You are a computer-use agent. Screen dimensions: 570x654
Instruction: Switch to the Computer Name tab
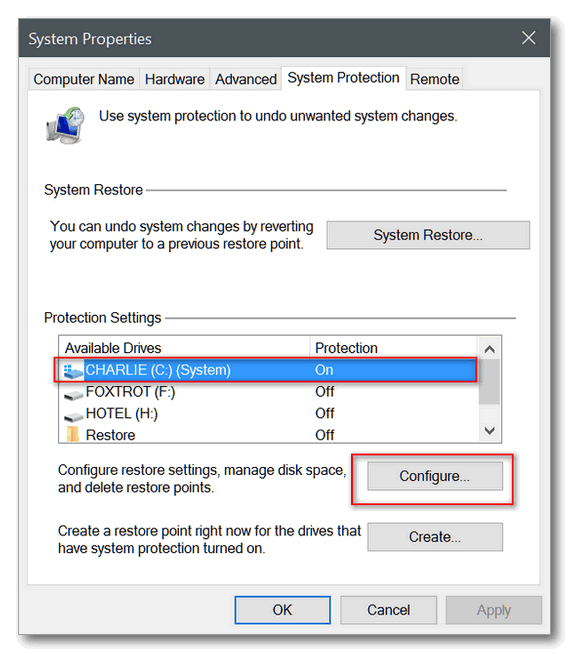[84, 79]
